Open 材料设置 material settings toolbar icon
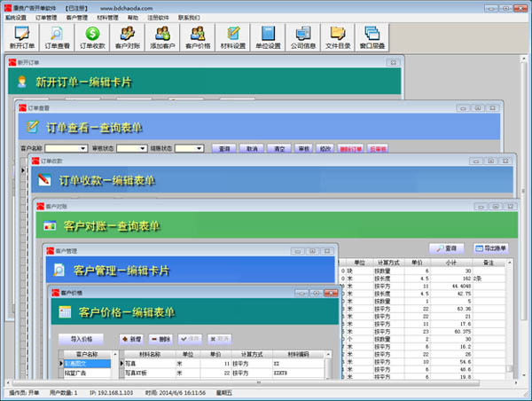This screenshot has width=532, height=401. 233,37
